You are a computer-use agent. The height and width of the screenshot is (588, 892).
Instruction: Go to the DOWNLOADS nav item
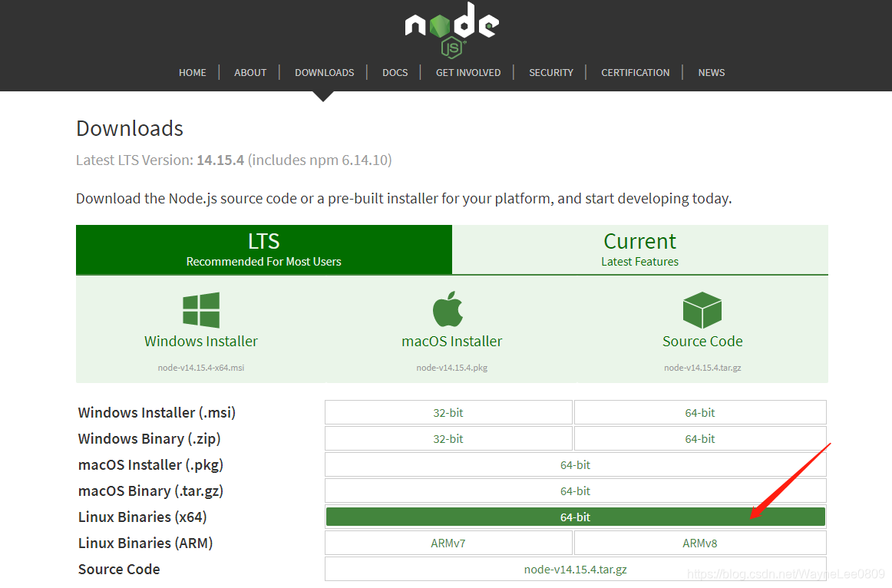point(324,73)
